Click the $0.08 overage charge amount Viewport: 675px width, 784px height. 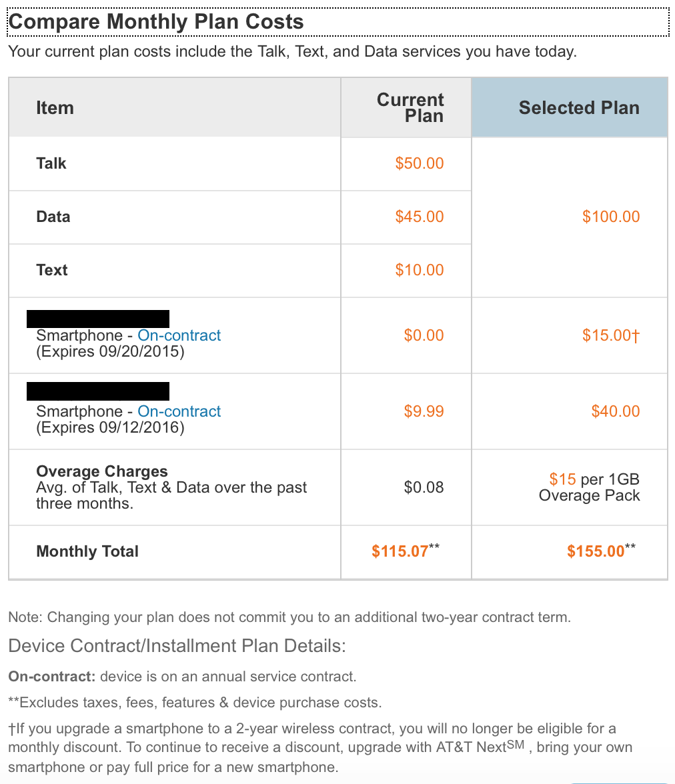click(x=424, y=487)
